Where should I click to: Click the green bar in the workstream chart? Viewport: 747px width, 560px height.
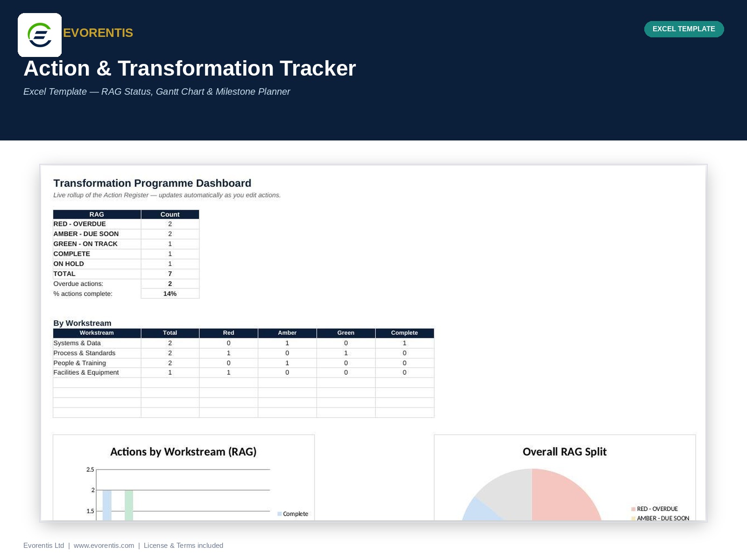pyautogui.click(x=129, y=505)
